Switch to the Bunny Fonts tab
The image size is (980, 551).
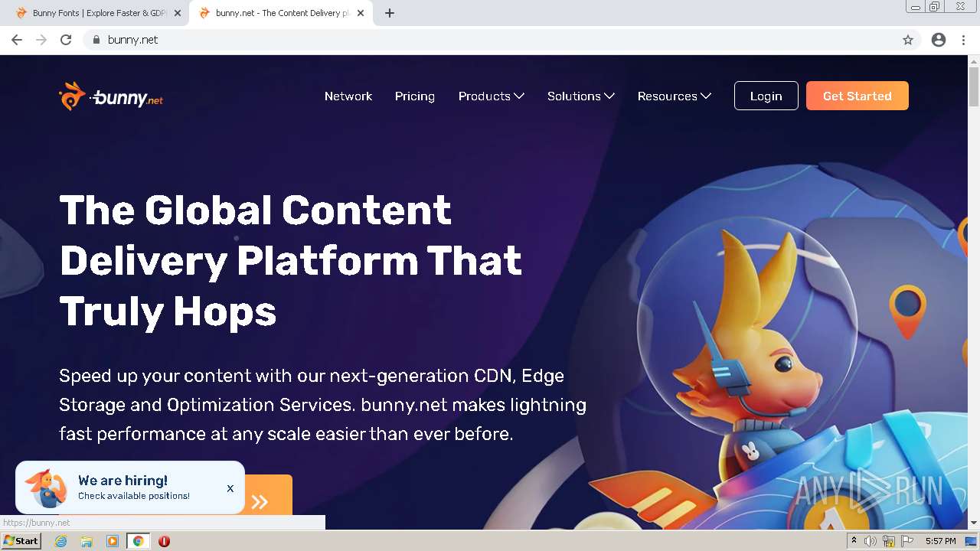(96, 13)
